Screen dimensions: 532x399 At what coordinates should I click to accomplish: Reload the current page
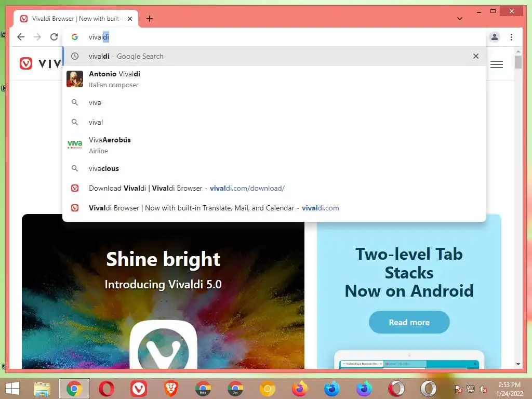[54, 37]
